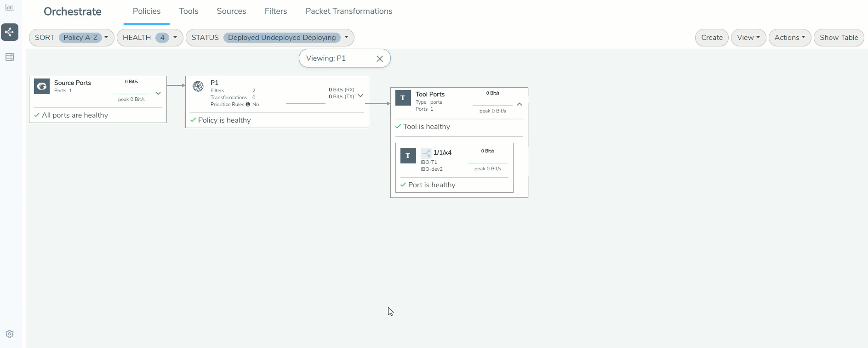
Task: Click the Tool Ports T icon
Action: click(x=403, y=98)
